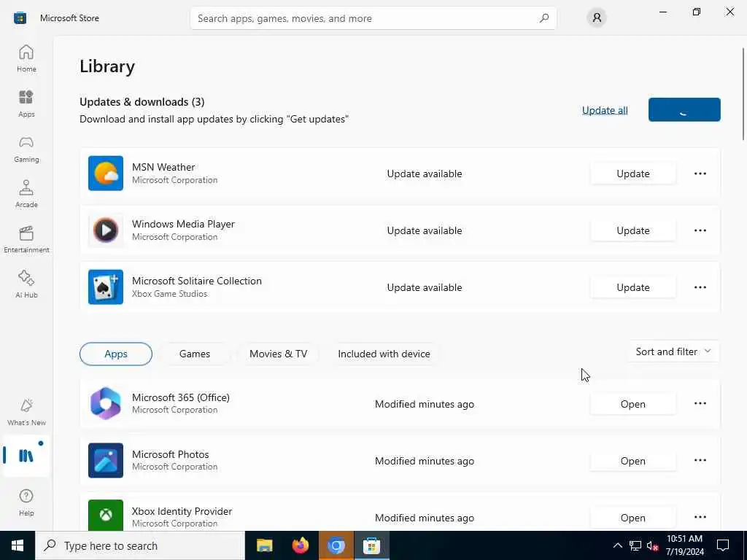747x560 pixels.
Task: Select the Games filter tab
Action: (194, 354)
